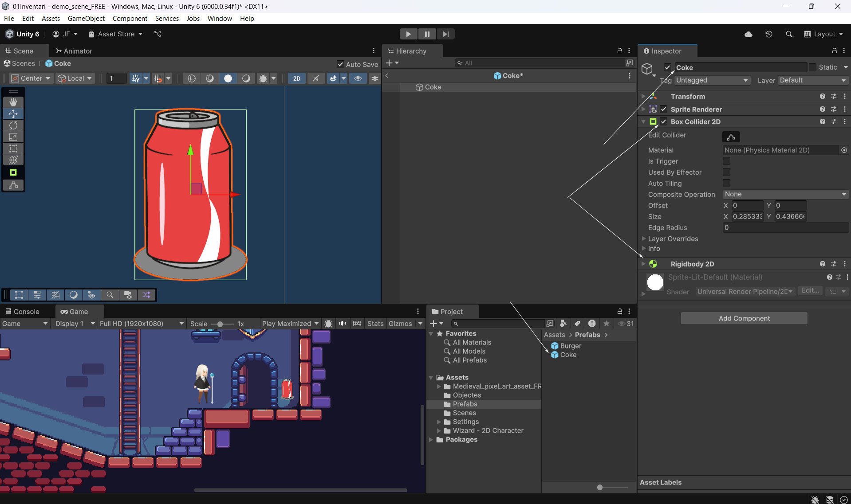
Task: Select the Hand view tool
Action: click(13, 102)
